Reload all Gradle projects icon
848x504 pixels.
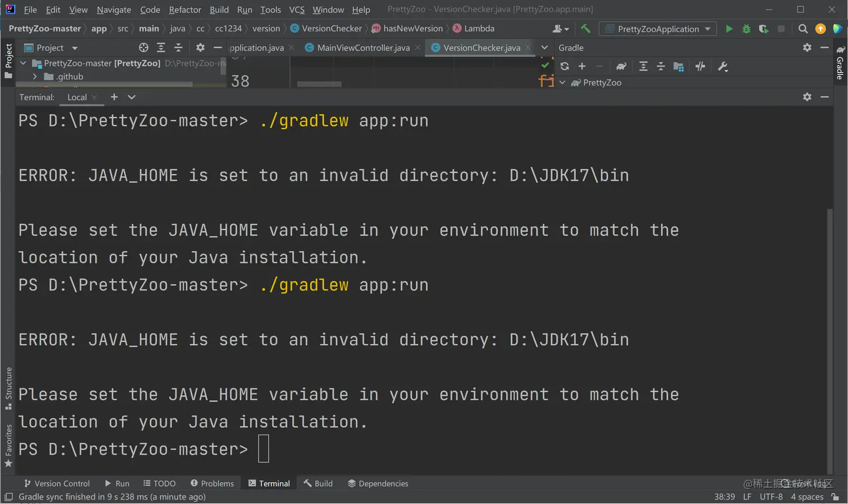pos(565,66)
